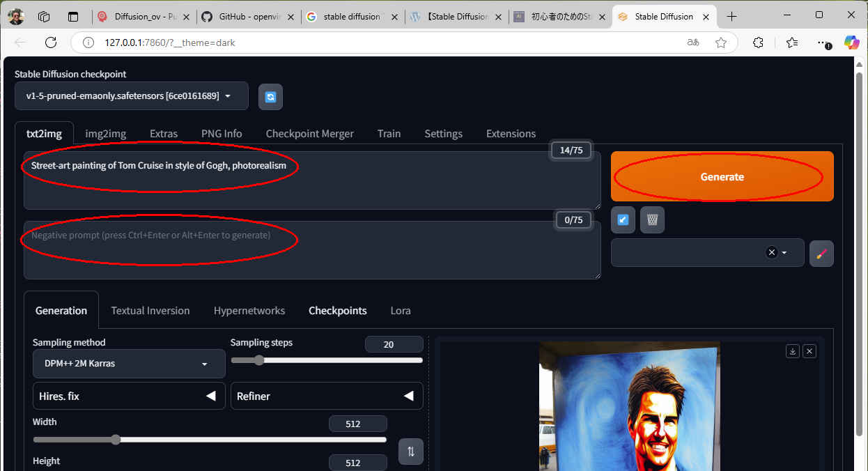Download the generated image via download icon
The width and height of the screenshot is (868, 471).
(x=792, y=351)
